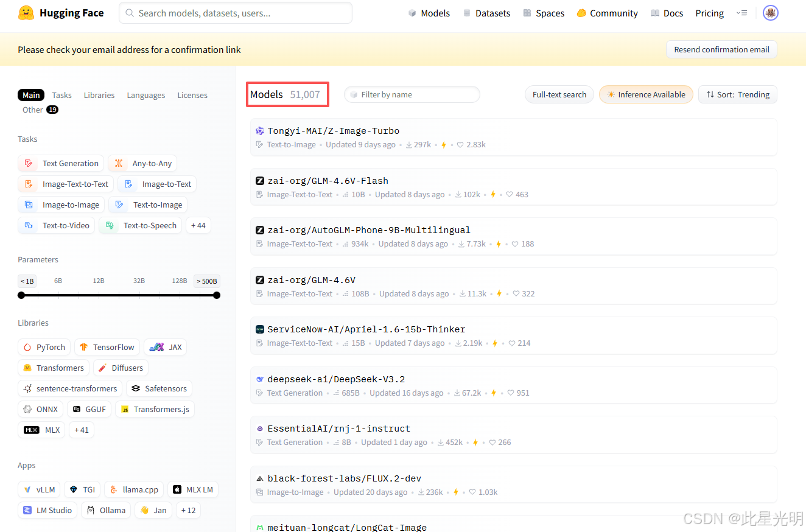Click the Hugging Face logo icon

(x=26, y=13)
